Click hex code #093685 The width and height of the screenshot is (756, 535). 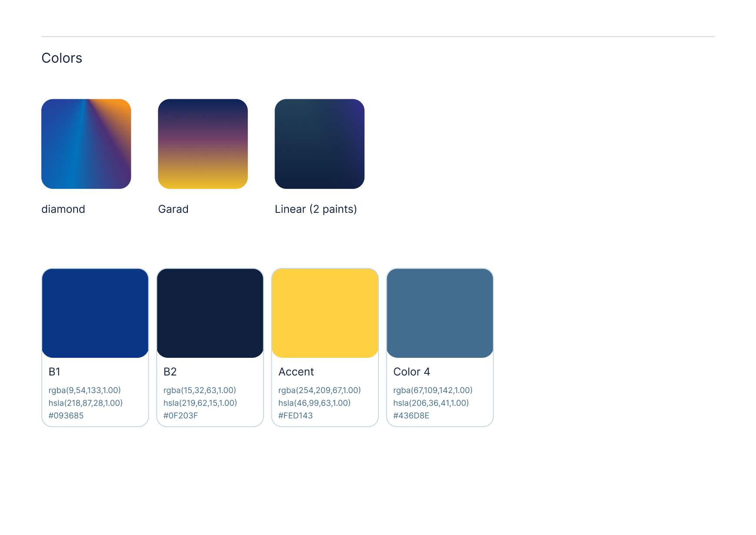tap(66, 416)
